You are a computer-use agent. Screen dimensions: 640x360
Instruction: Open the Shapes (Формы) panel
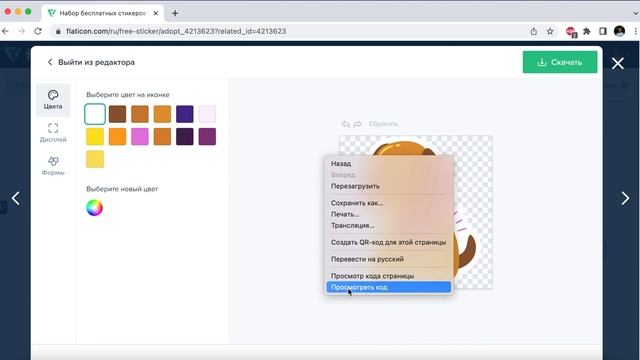point(53,166)
